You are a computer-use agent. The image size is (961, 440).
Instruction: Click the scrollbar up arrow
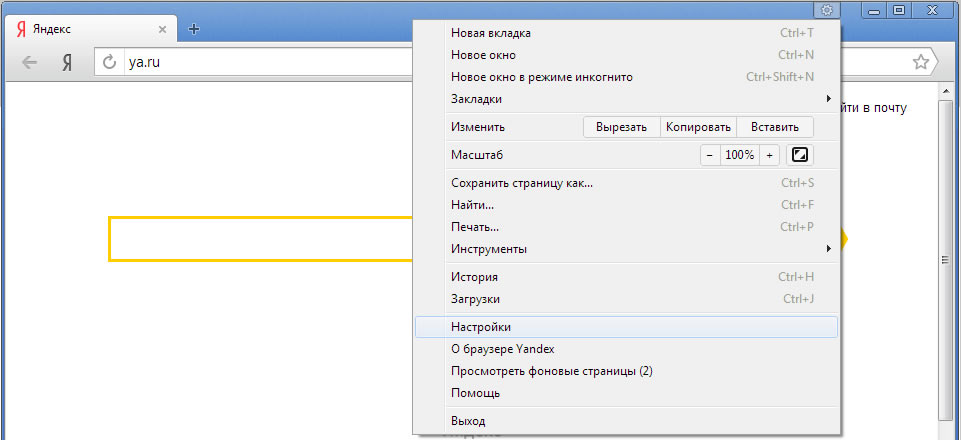coord(944,91)
